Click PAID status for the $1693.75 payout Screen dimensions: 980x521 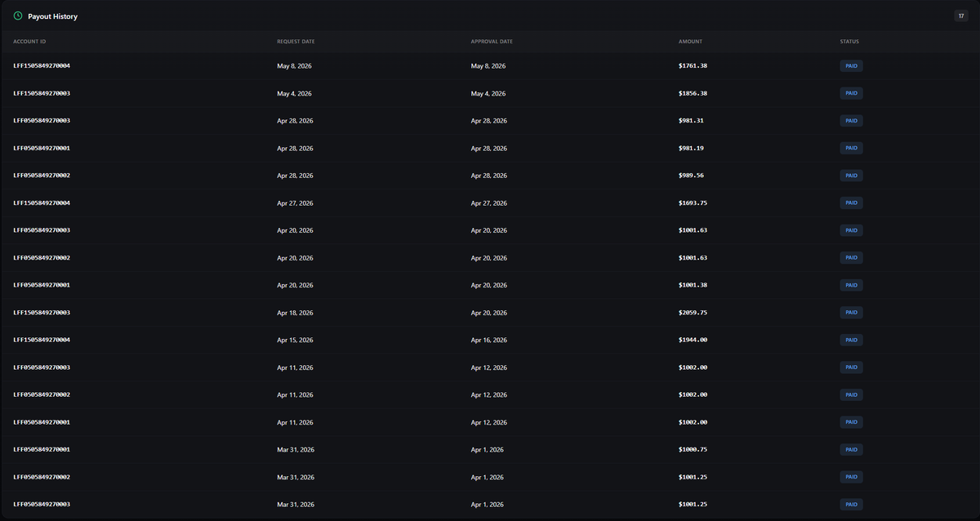pos(851,203)
